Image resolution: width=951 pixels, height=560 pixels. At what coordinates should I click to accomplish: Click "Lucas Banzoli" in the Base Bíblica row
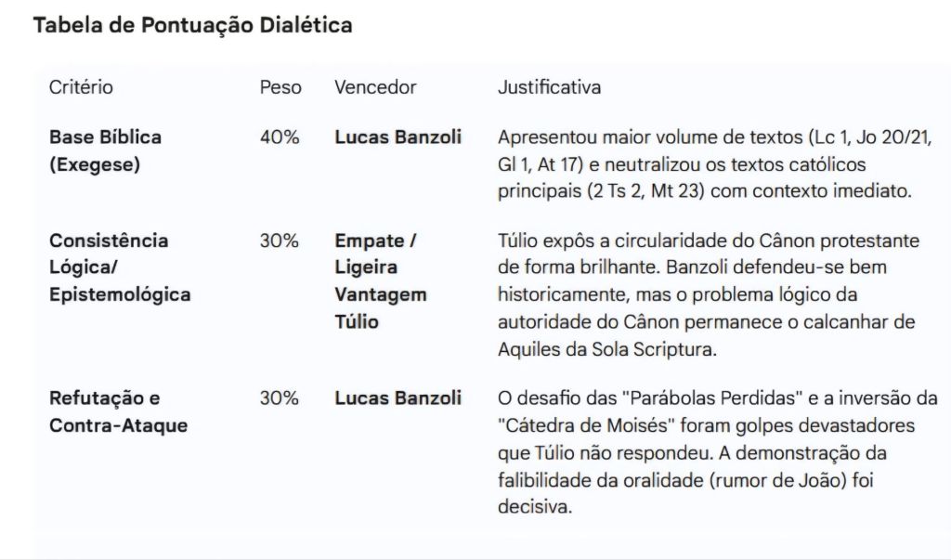click(x=397, y=137)
